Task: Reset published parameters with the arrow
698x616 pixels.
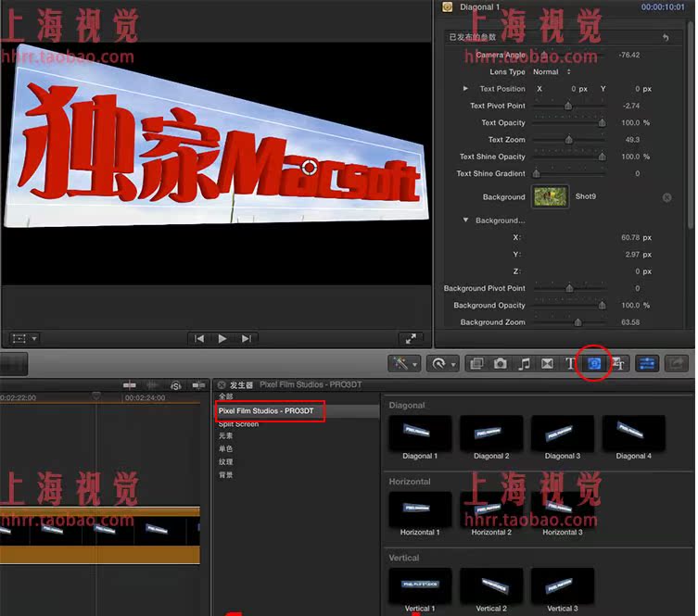Action: pos(666,37)
